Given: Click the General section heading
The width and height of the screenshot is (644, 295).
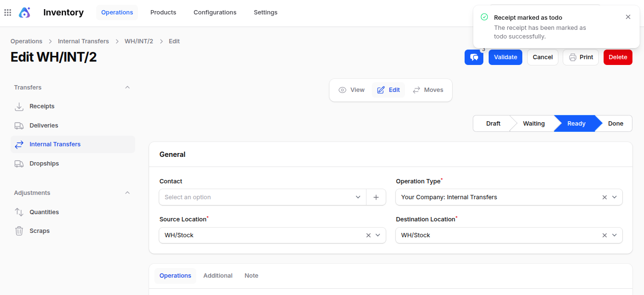Looking at the screenshot, I should pos(172,154).
